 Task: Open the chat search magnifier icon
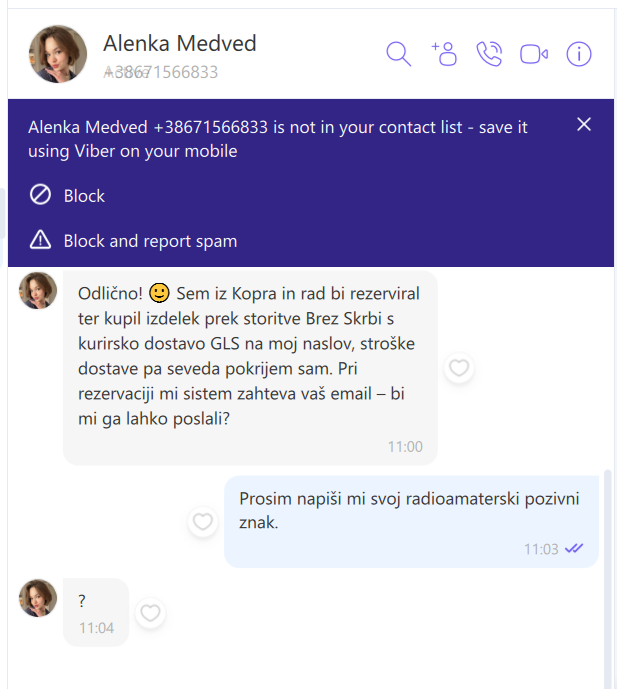click(x=398, y=54)
